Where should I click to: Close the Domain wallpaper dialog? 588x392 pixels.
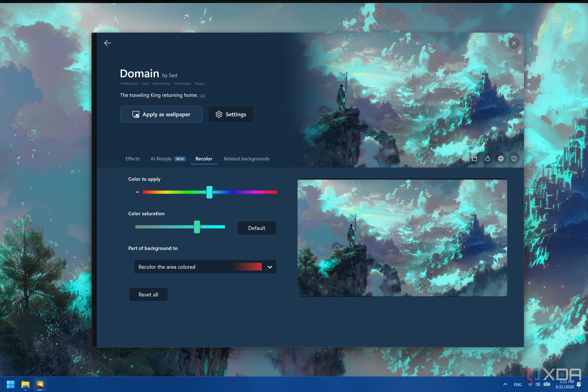pos(514,43)
